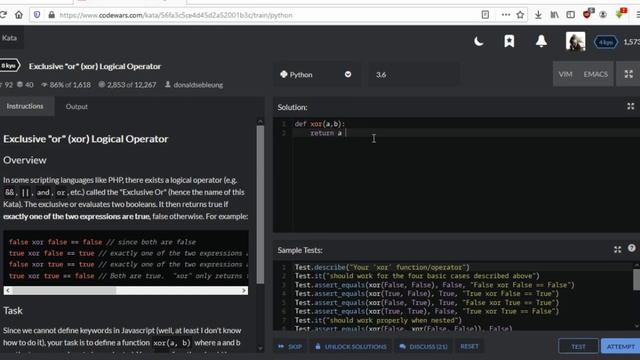Click the kata title heading text
Viewport: 640px width, 360px height.
point(95,66)
